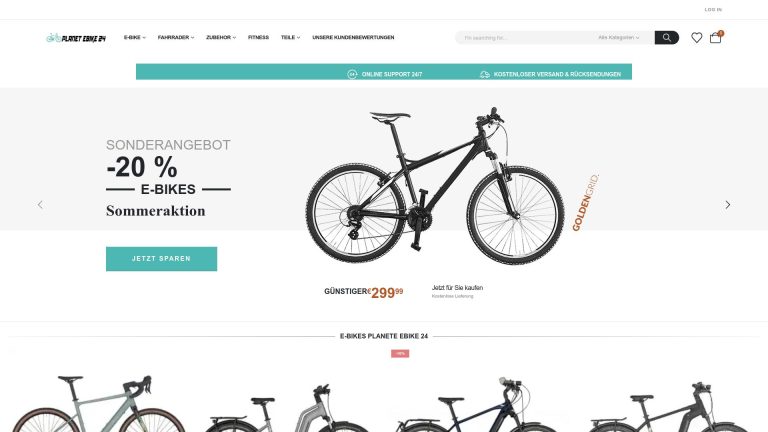
Task: Click the search magnifier button
Action: pos(667,38)
